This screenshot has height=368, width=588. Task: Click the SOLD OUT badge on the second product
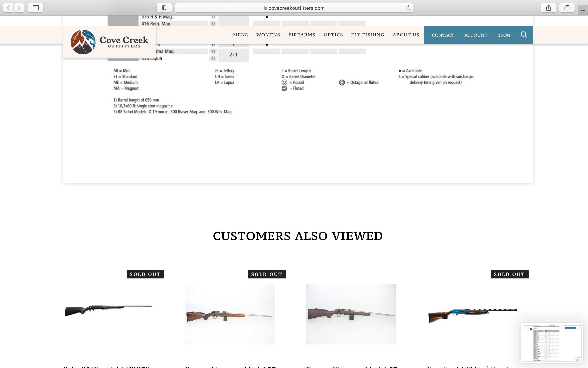[267, 274]
